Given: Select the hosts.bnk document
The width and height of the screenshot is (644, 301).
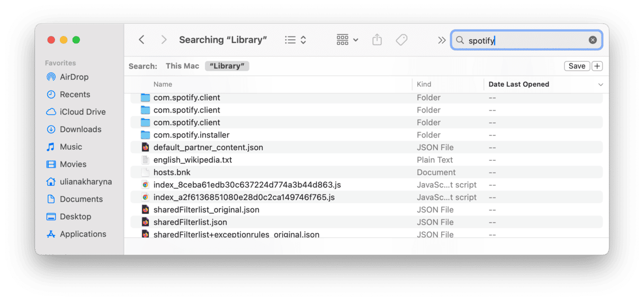Looking at the screenshot, I should pos(172,172).
